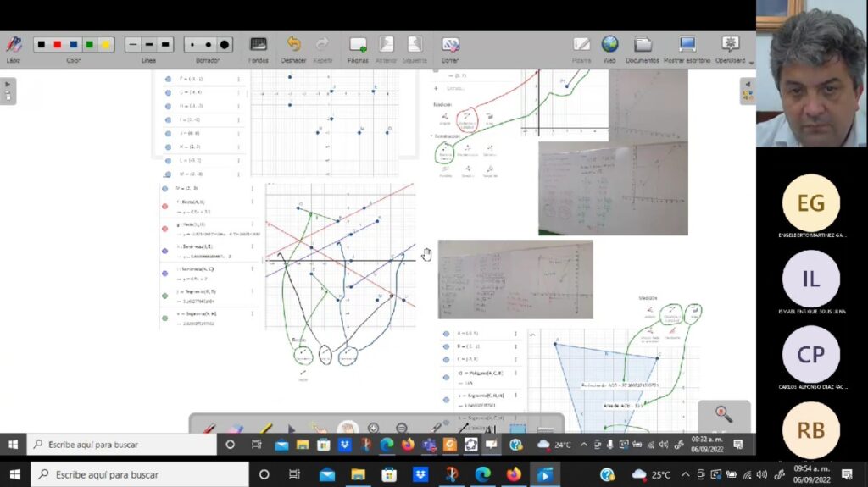The height and width of the screenshot is (487, 868).
Task: Click the Deshacer undo arrow
Action: [x=293, y=49]
